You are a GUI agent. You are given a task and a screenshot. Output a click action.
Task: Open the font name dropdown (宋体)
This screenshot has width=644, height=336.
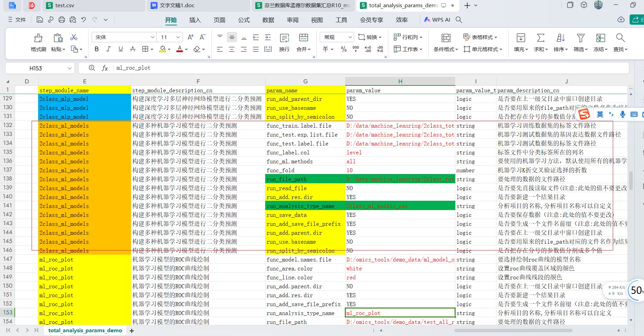pos(153,37)
